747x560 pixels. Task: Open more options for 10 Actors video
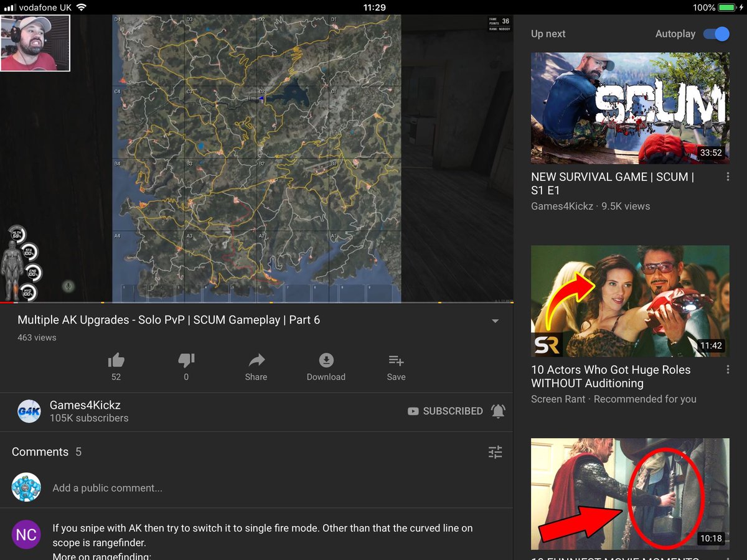(x=727, y=370)
